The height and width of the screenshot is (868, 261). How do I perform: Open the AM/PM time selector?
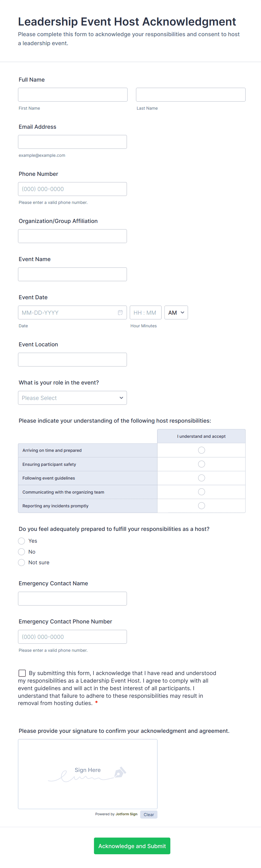tap(176, 312)
